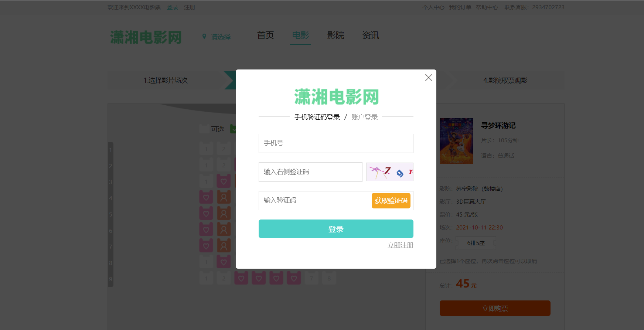
Task: Click the top bar 登录 link
Action: pyautogui.click(x=172, y=7)
